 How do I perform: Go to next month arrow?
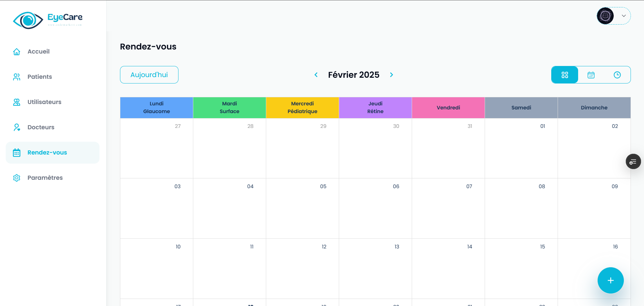click(392, 75)
